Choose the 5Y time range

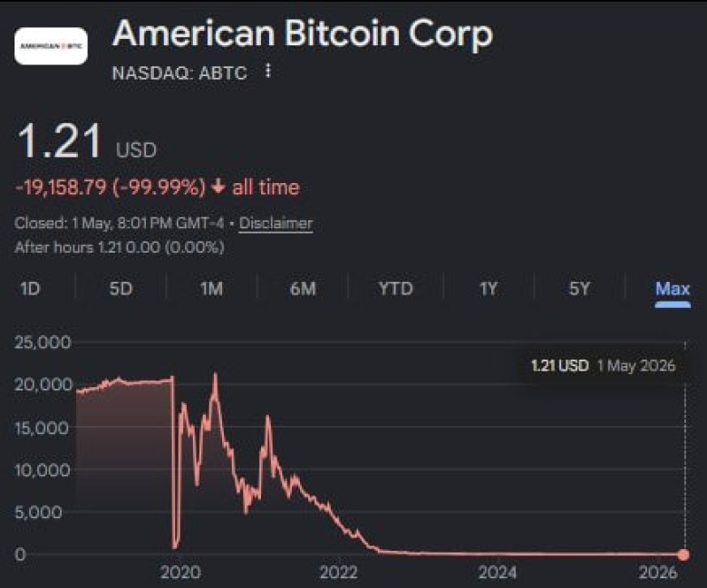pyautogui.click(x=579, y=288)
